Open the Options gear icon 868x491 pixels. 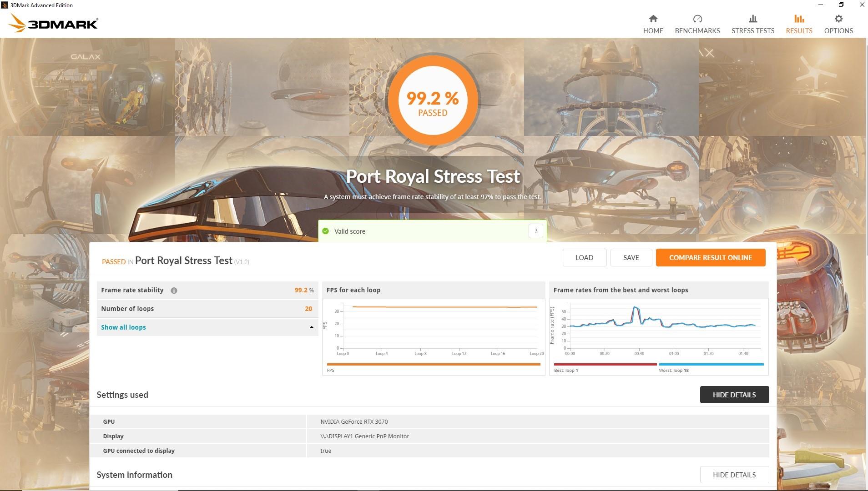click(x=838, y=19)
